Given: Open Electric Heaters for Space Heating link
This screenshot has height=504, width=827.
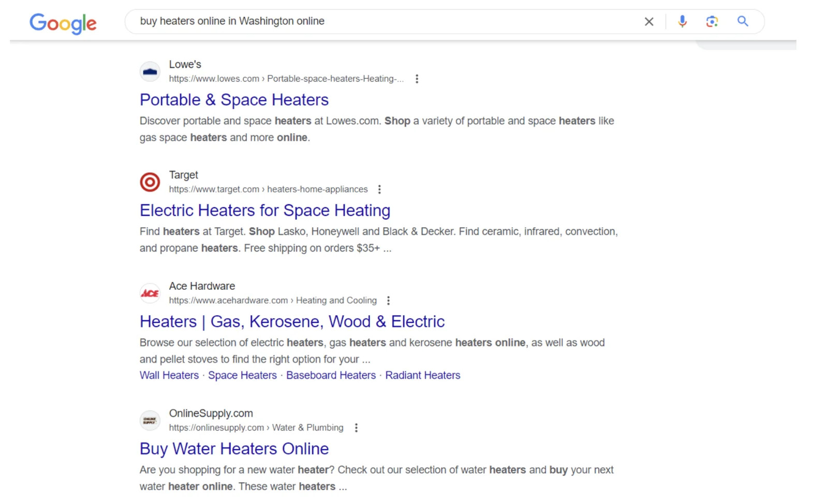Looking at the screenshot, I should point(265,210).
